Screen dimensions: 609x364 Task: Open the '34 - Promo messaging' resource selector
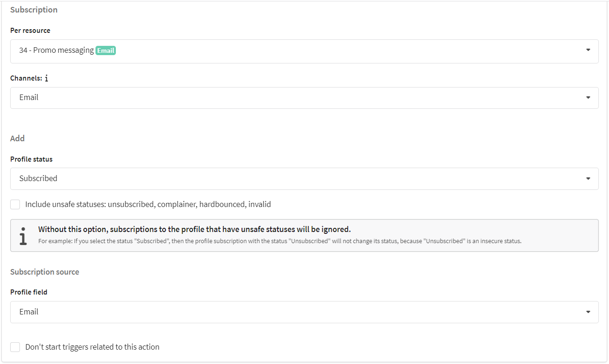(304, 51)
